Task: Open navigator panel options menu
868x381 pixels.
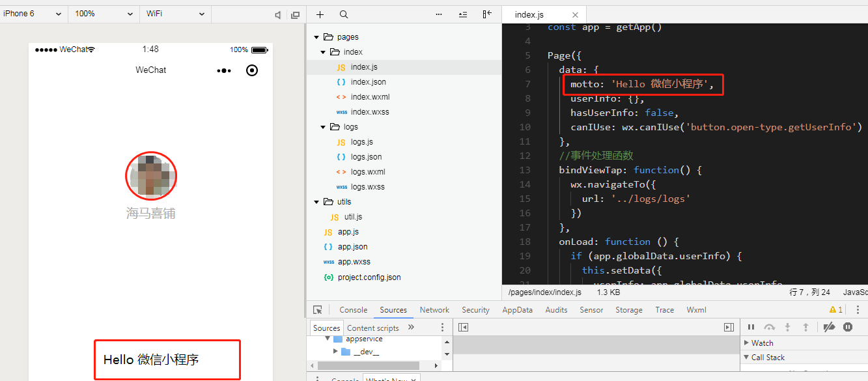Action: coord(442,328)
